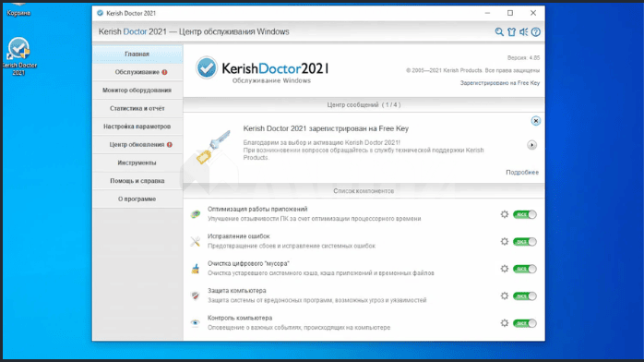Image resolution: width=644 pixels, height=362 pixels.
Task: Open the Обслуживание section
Action: pyautogui.click(x=137, y=72)
